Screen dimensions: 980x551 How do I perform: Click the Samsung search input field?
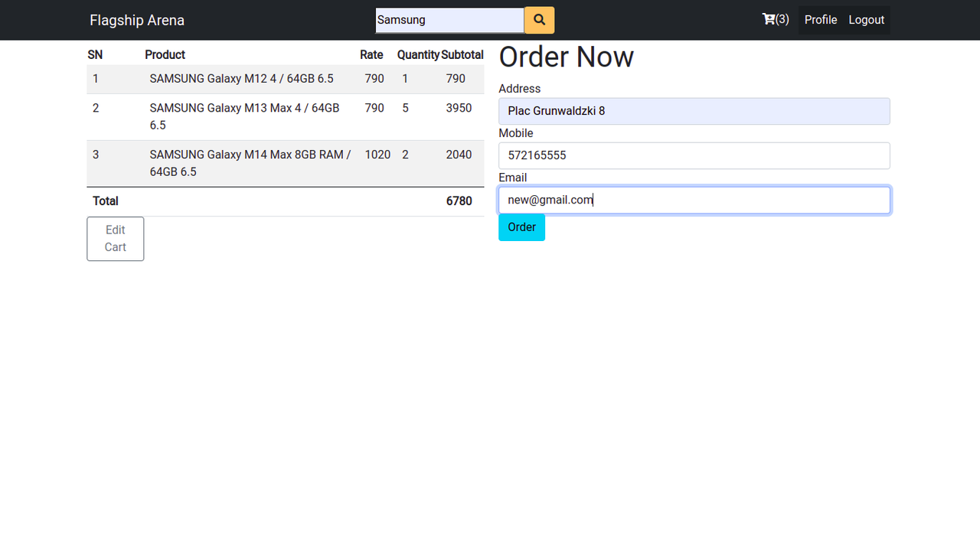pyautogui.click(x=449, y=20)
